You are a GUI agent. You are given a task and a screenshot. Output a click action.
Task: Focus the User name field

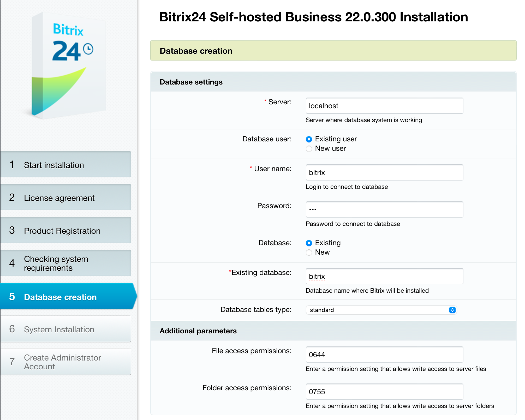384,173
